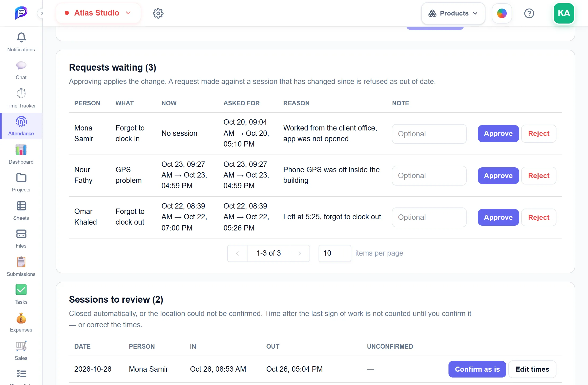Image resolution: width=588 pixels, height=385 pixels.
Task: Open the Sales shopping cart icon
Action: [21, 346]
